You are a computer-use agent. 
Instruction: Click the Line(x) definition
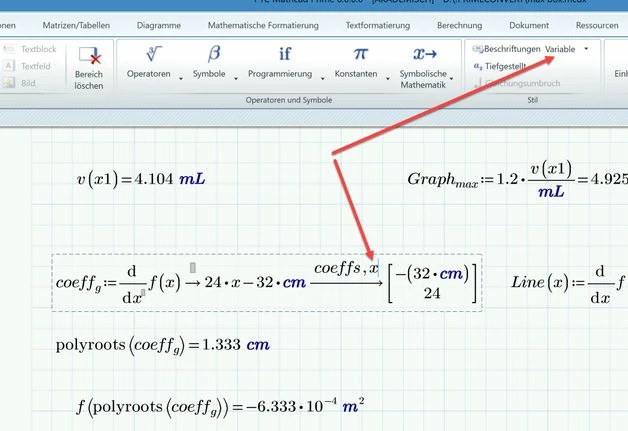pos(569,283)
